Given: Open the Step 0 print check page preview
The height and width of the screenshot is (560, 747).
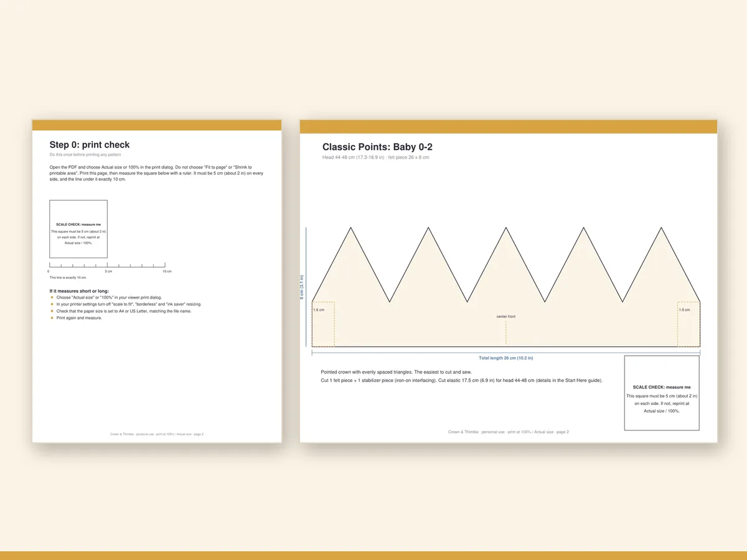Looking at the screenshot, I should tap(157, 281).
